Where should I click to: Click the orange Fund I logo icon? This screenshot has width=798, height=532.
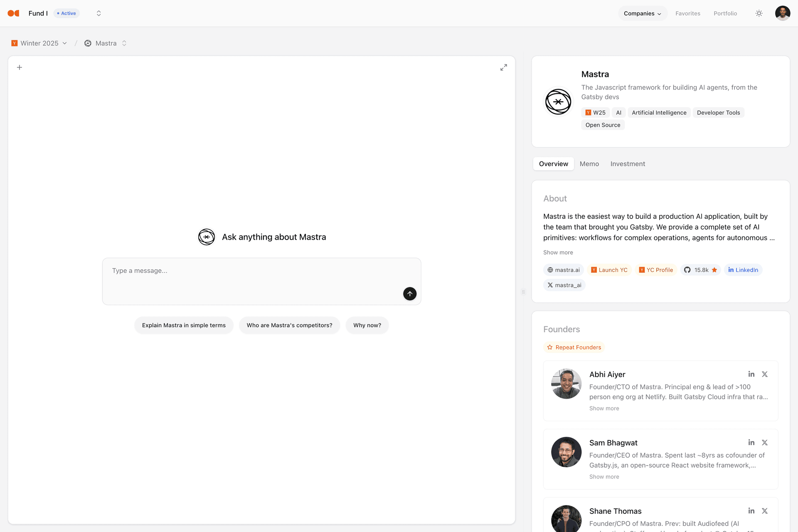tap(13, 13)
